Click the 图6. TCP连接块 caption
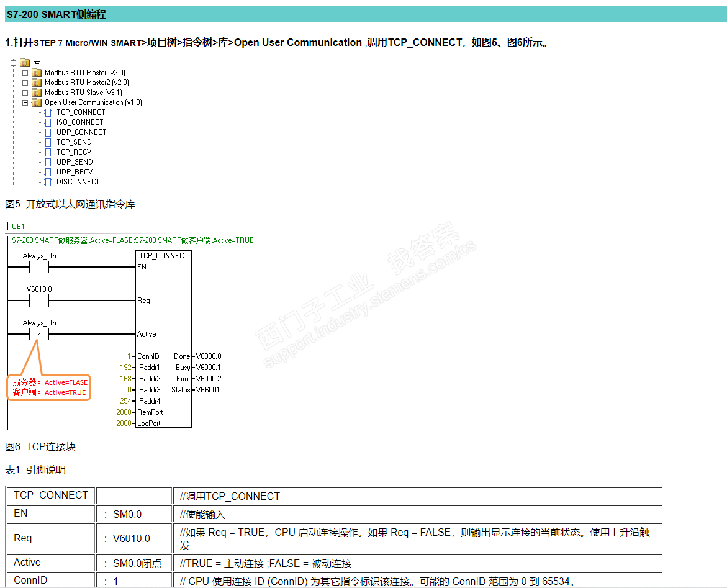Image resolution: width=727 pixels, height=588 pixels. pyautogui.click(x=40, y=446)
